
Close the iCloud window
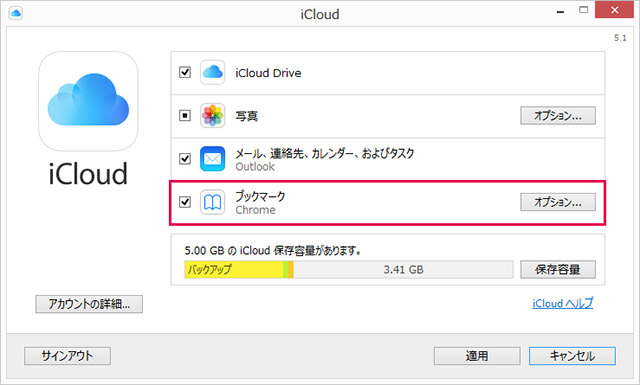[615, 10]
